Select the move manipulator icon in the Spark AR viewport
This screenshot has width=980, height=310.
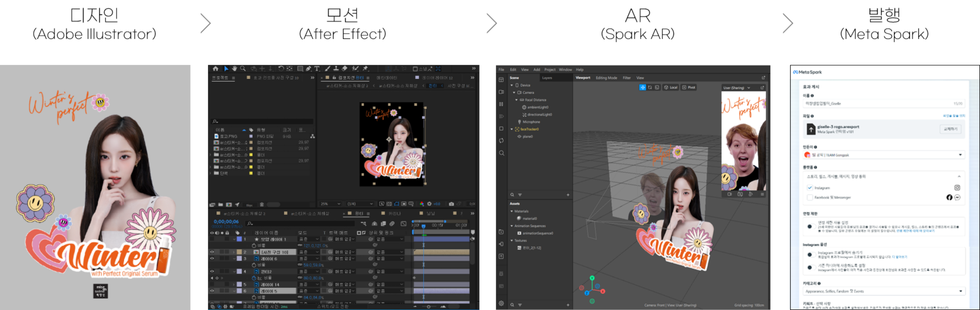pyautogui.click(x=642, y=88)
